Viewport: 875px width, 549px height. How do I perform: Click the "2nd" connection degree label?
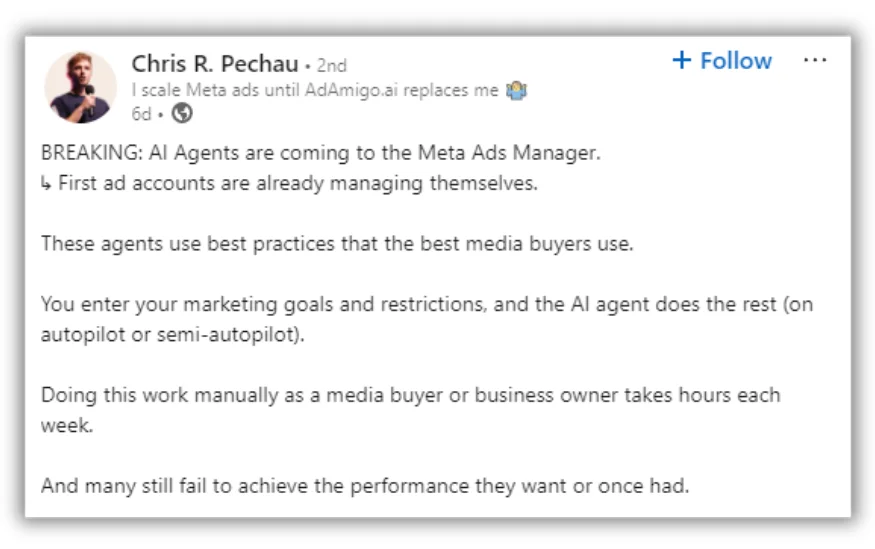tap(331, 66)
